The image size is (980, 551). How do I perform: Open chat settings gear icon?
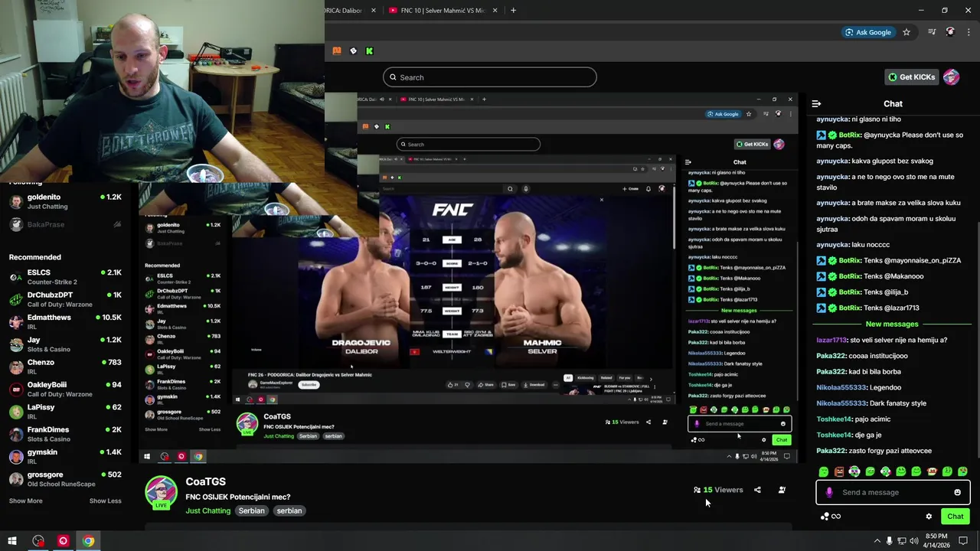929,517
